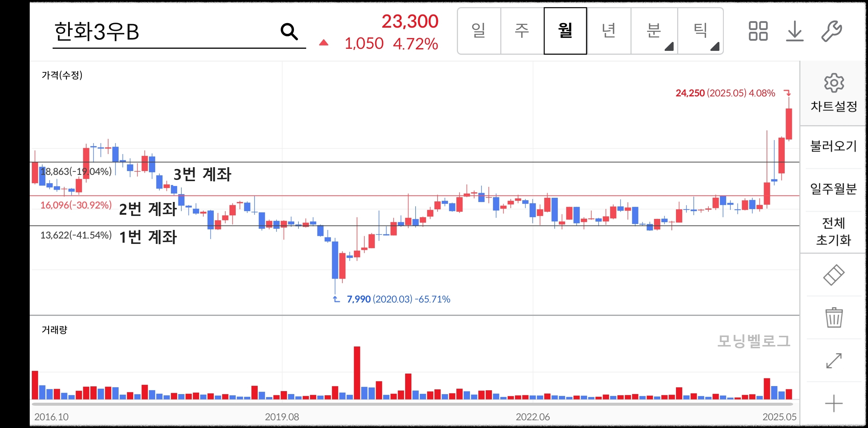Click the search magnifier icon

point(289,32)
